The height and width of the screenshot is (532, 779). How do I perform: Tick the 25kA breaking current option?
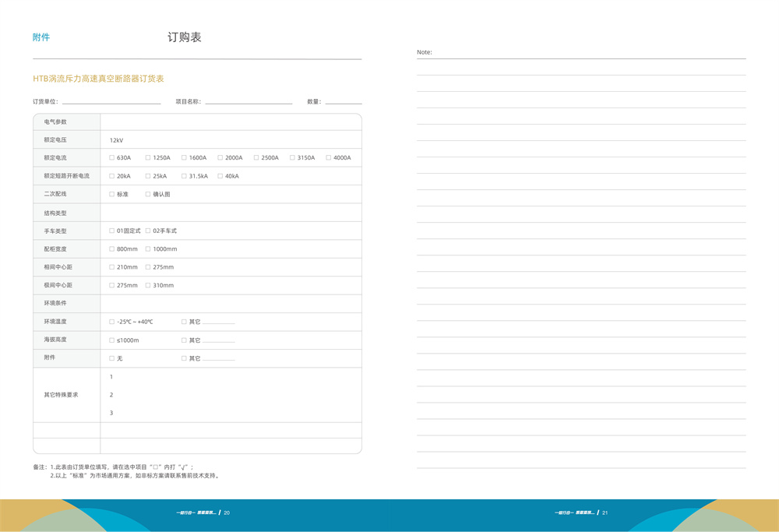pos(148,176)
